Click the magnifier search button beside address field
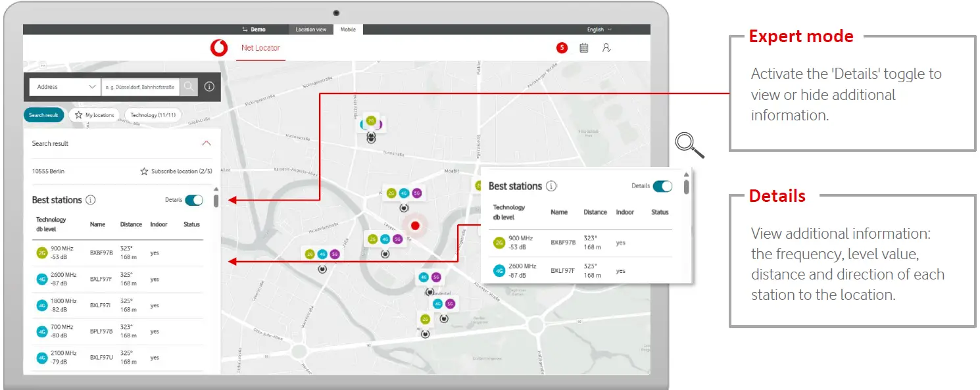 (x=189, y=87)
